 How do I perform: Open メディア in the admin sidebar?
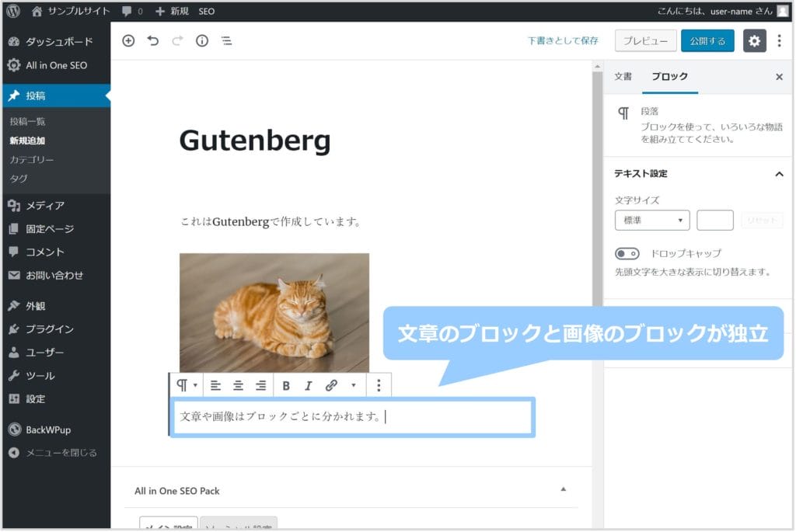(x=45, y=206)
